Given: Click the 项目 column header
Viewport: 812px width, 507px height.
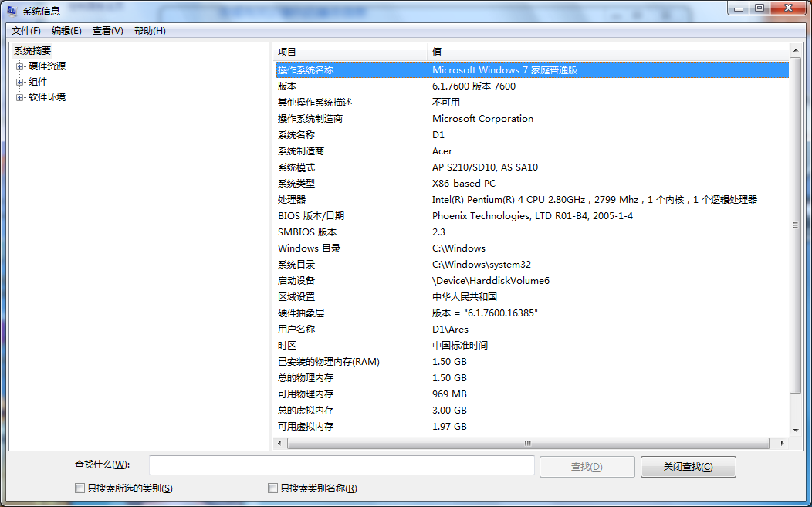Looking at the screenshot, I should point(350,52).
